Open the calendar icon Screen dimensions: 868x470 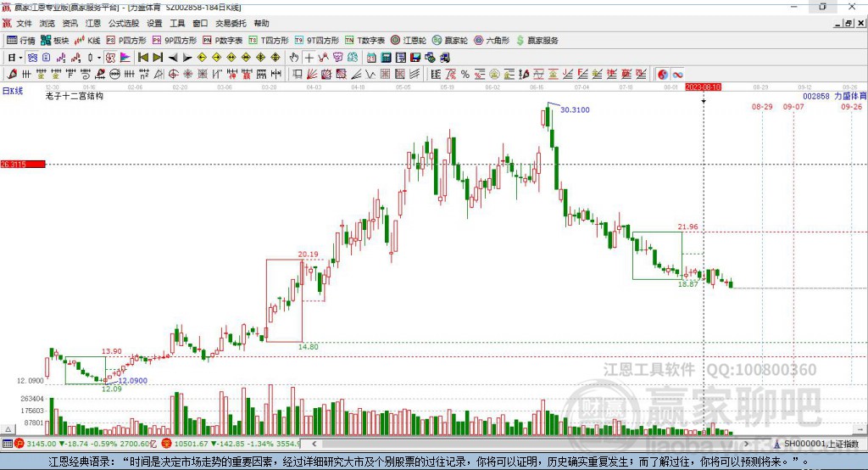[371, 58]
